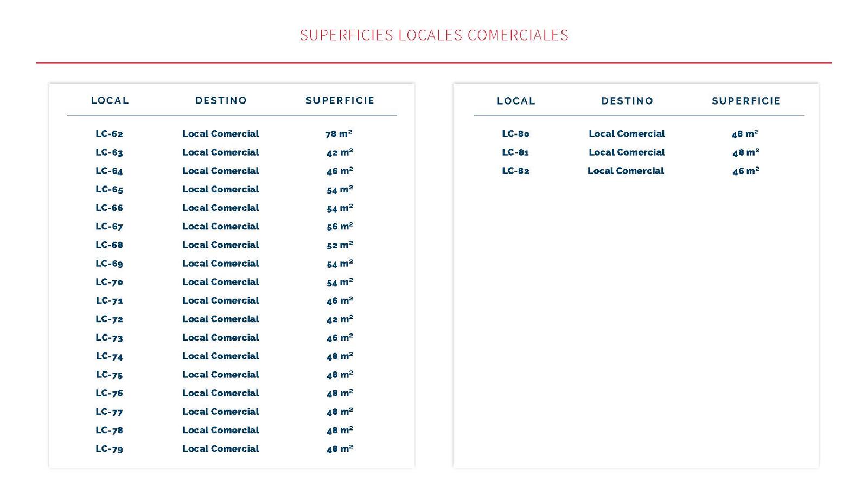Click the LOCAL header in right table
The image size is (868, 488).
[x=516, y=101]
